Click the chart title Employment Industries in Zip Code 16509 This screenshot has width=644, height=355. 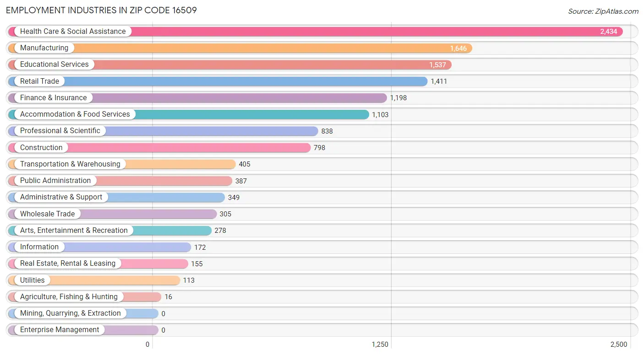[x=101, y=10]
